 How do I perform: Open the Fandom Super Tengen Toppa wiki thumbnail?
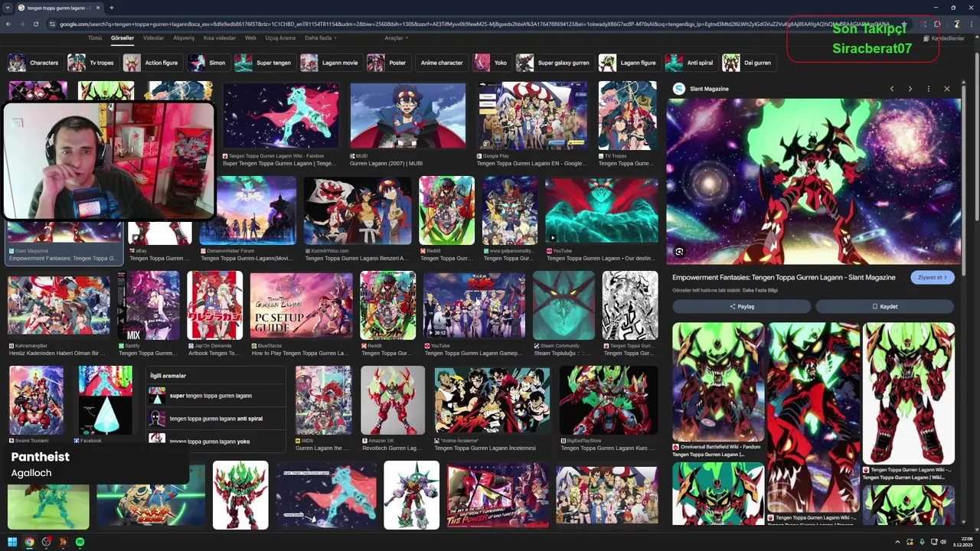click(280, 116)
